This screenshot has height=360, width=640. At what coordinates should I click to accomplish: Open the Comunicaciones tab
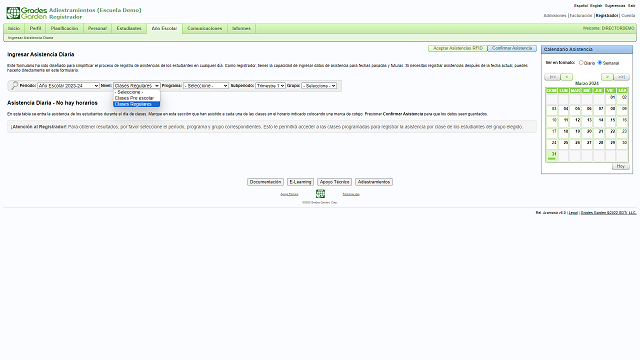point(204,29)
